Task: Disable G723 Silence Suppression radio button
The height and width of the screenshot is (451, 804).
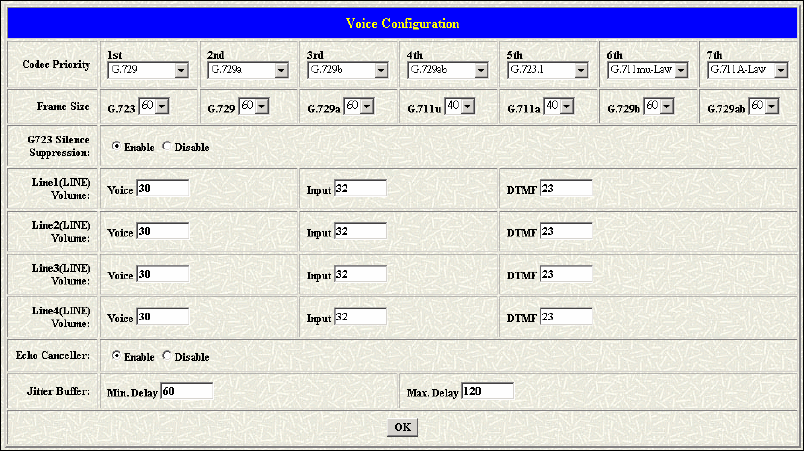Action: (x=167, y=146)
